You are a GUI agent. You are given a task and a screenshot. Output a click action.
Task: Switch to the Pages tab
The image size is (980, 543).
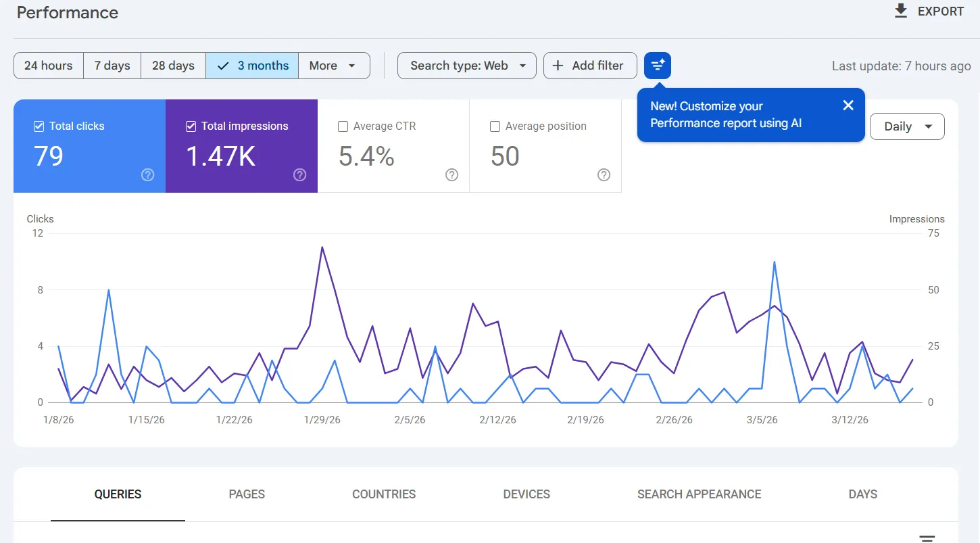tap(247, 494)
